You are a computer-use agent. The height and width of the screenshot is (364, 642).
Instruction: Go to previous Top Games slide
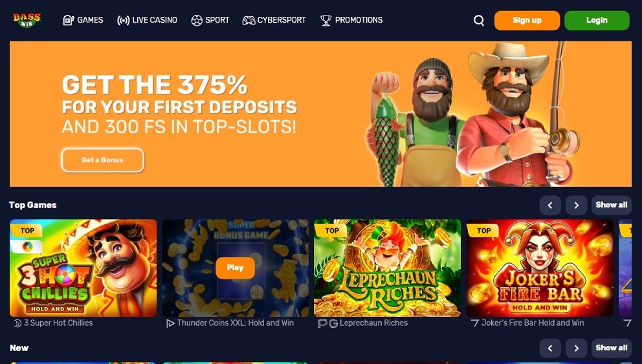(x=550, y=206)
